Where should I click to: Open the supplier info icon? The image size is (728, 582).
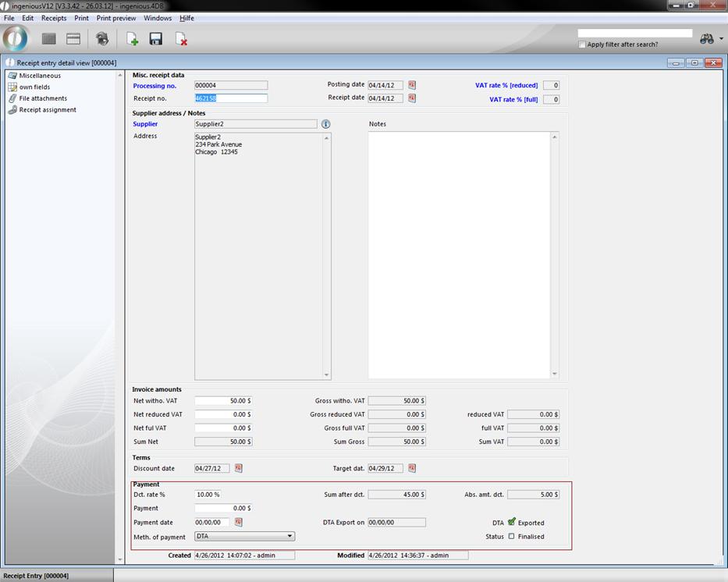point(326,124)
